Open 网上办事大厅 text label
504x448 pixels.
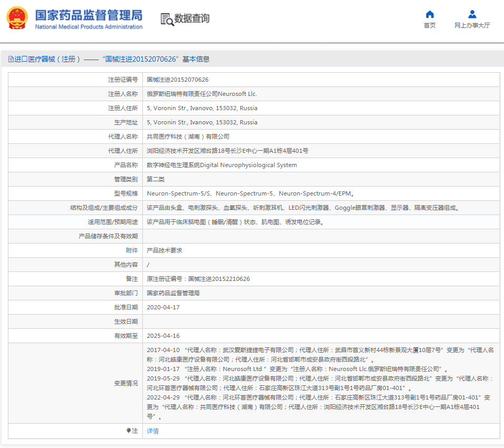pyautogui.click(x=472, y=25)
